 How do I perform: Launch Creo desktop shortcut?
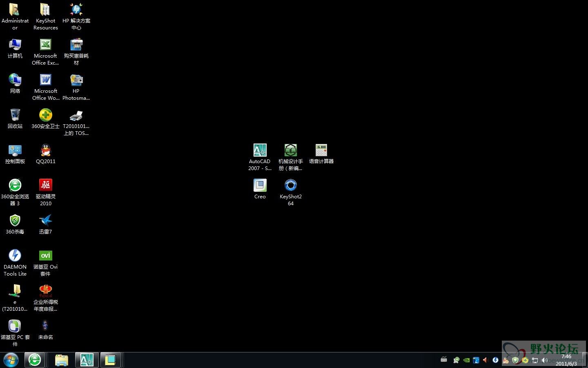260,186
